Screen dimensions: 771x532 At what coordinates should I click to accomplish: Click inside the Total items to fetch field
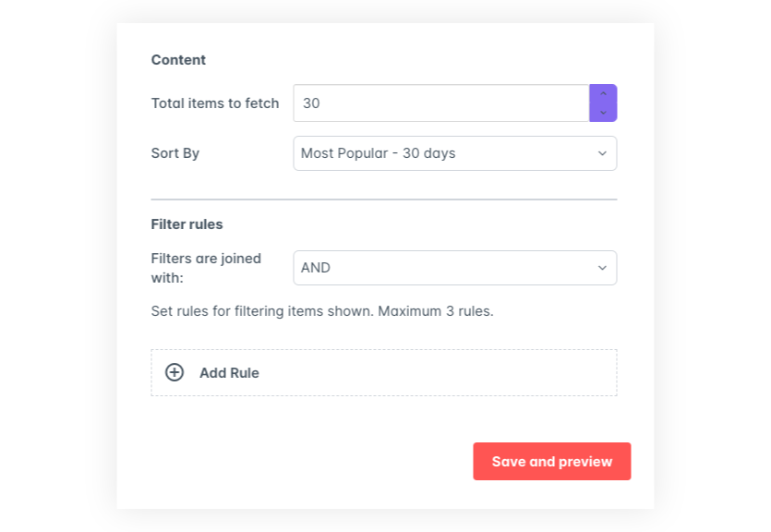point(440,103)
